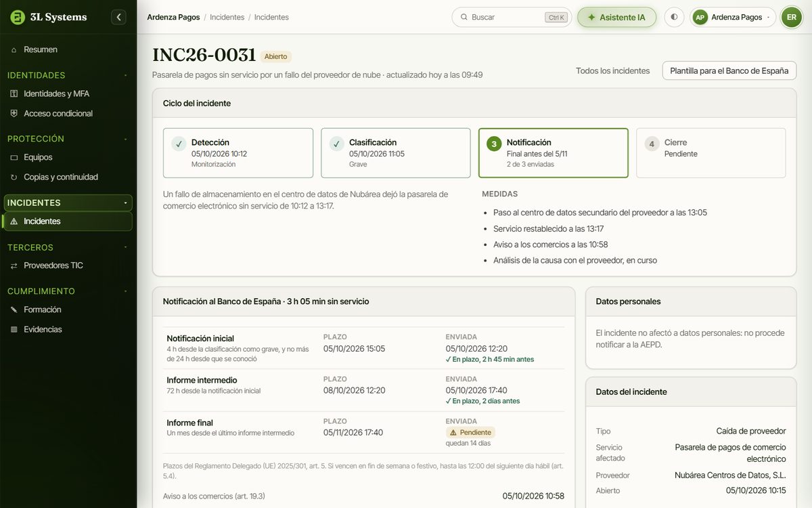Focus the Buscar search field

pos(512,17)
